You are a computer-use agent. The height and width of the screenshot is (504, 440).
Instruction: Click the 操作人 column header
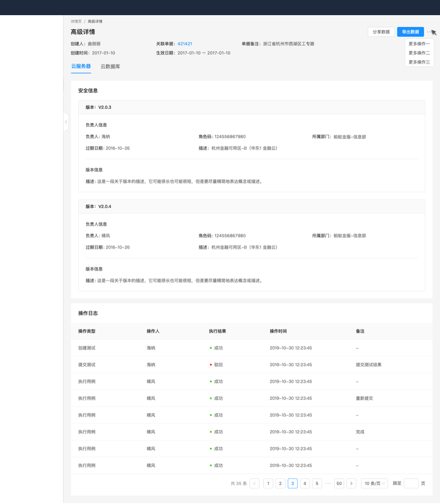point(153,331)
